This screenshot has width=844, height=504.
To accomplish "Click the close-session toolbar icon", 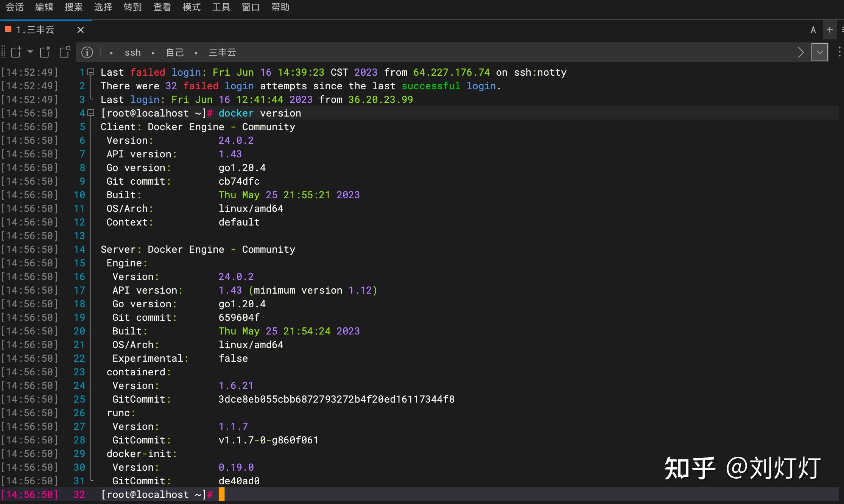I will pos(45,52).
